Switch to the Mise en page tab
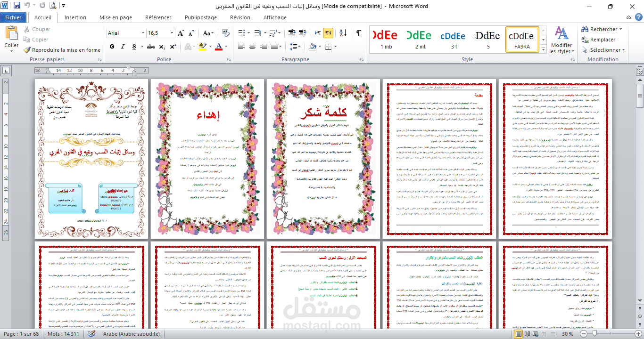 coord(116,17)
